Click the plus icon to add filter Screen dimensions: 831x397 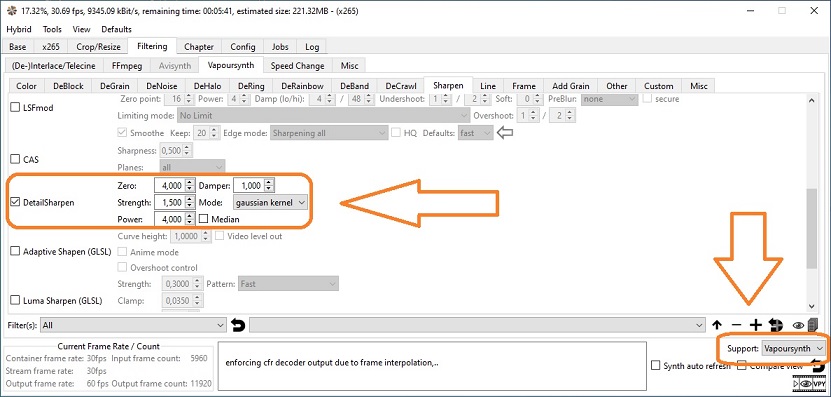click(755, 325)
